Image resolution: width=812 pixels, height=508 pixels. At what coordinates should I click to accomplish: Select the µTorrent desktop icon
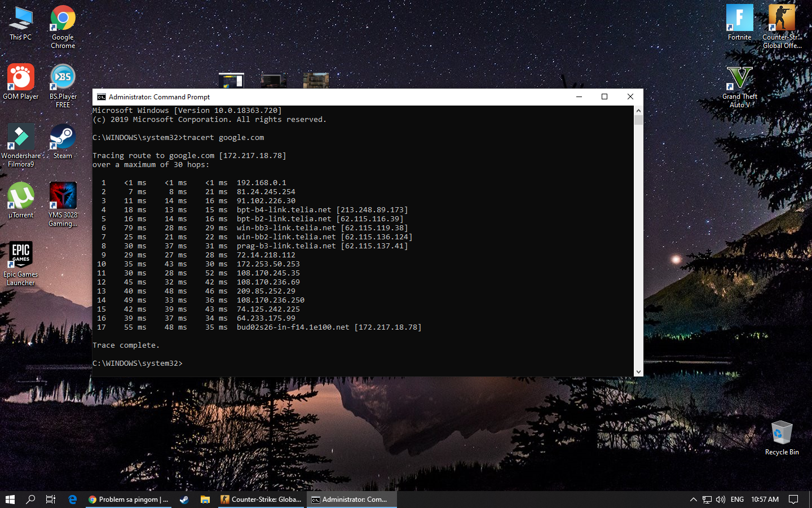(x=21, y=197)
